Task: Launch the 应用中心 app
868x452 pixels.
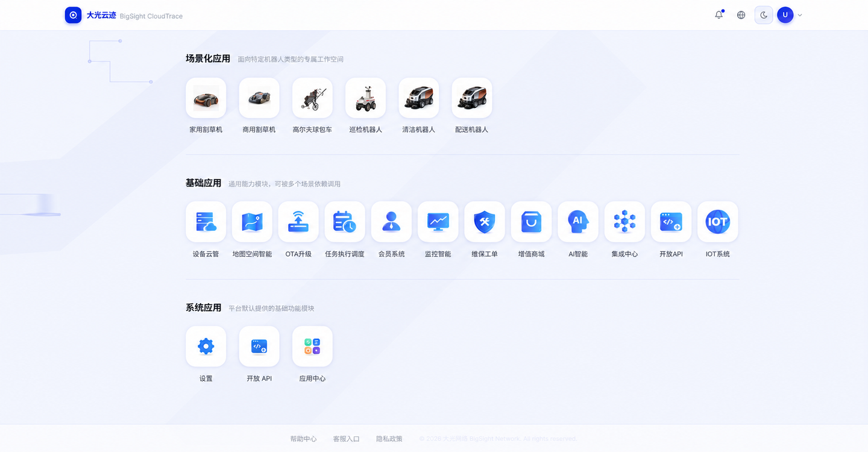Action: [312, 347]
